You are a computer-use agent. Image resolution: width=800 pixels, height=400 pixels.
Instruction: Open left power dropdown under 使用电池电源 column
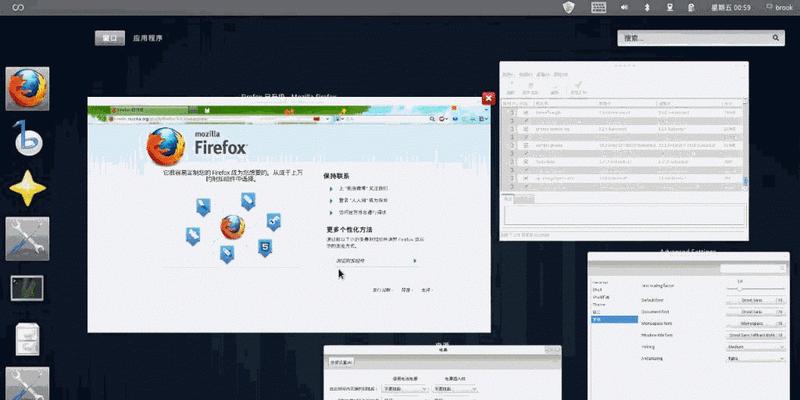[x=405, y=389]
